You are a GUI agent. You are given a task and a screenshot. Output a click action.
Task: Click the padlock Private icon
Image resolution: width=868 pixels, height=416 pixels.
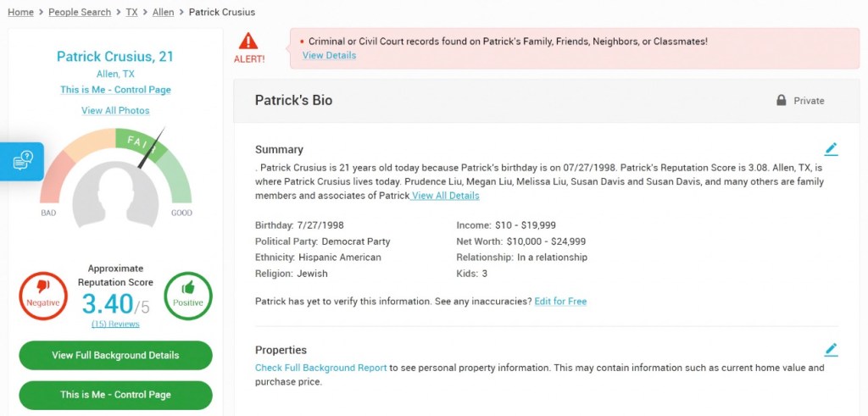click(781, 100)
